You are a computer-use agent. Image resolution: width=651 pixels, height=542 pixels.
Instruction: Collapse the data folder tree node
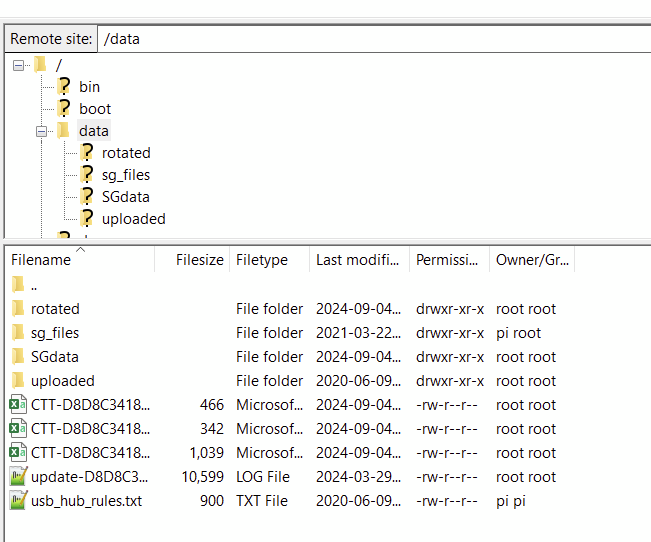click(42, 131)
